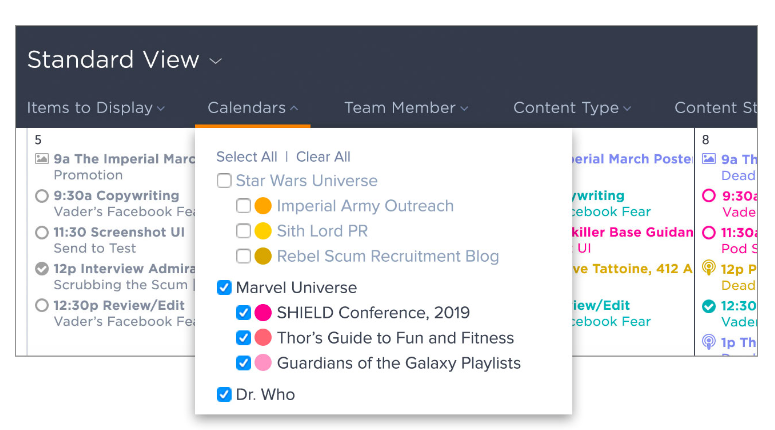This screenshot has height=430, width=775.
Task: Mark 9:30a Copywriting task circle on day 5
Action: tap(42, 196)
